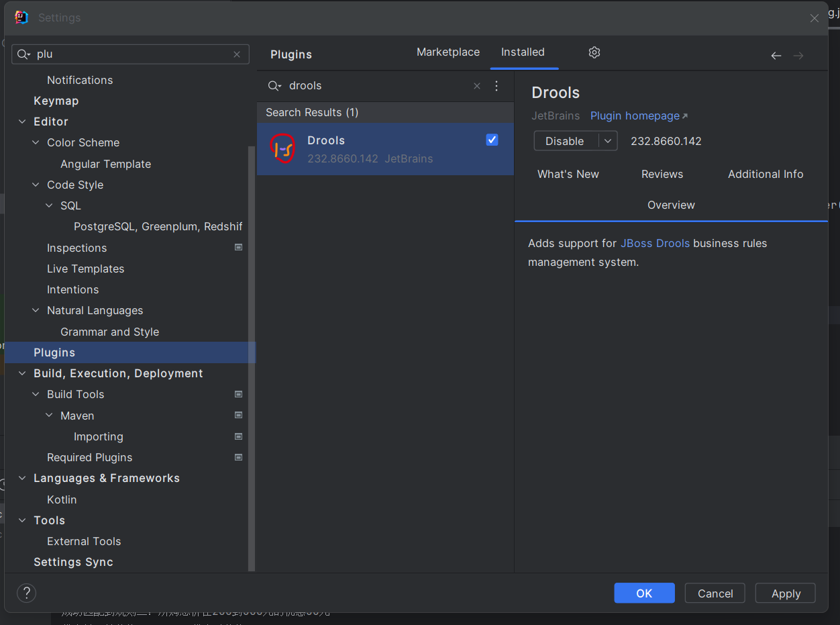Focus the plugin search field containing drools
Image resolution: width=840 pixels, height=625 pixels.
(x=378, y=86)
